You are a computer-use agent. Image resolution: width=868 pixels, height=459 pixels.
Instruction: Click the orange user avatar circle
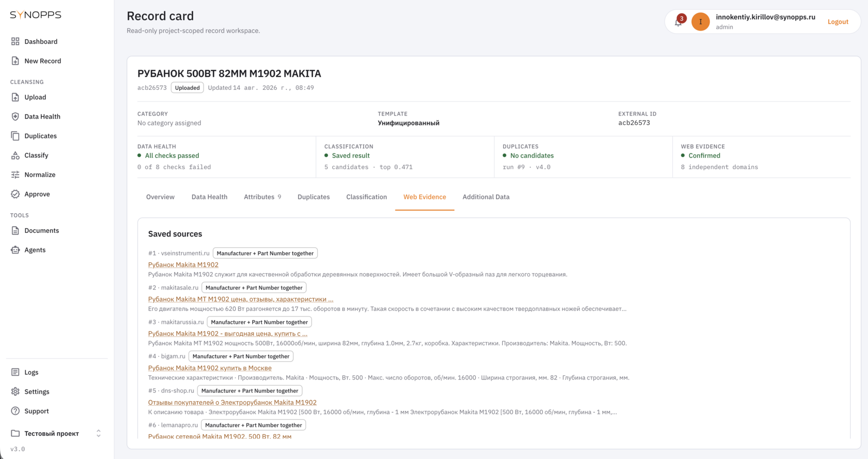pyautogui.click(x=701, y=22)
